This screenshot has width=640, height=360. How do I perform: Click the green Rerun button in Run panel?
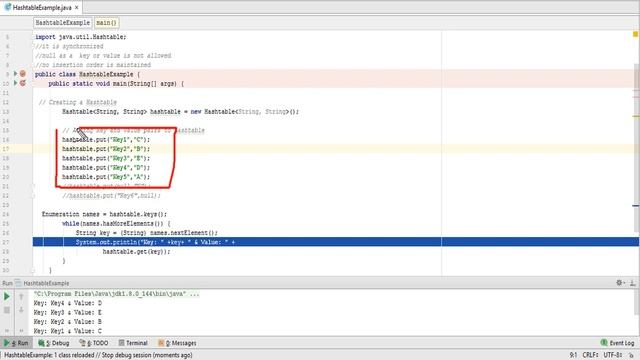(7, 296)
